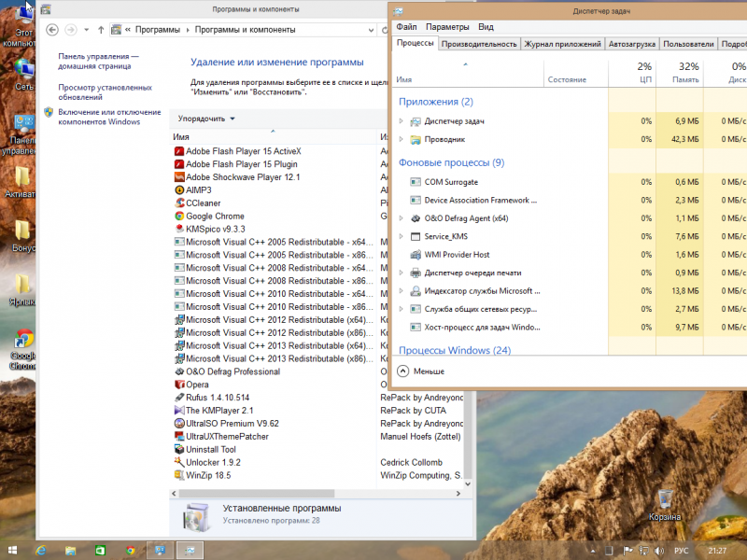Viewport: 747px width, 560px height.
Task: Select Adobe Flash Player 15 ActiveX icon
Action: 179,151
